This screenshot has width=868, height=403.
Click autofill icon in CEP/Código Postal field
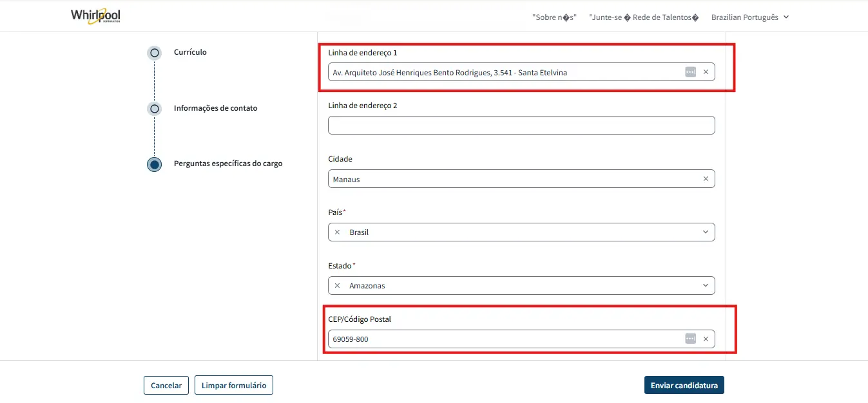[690, 339]
